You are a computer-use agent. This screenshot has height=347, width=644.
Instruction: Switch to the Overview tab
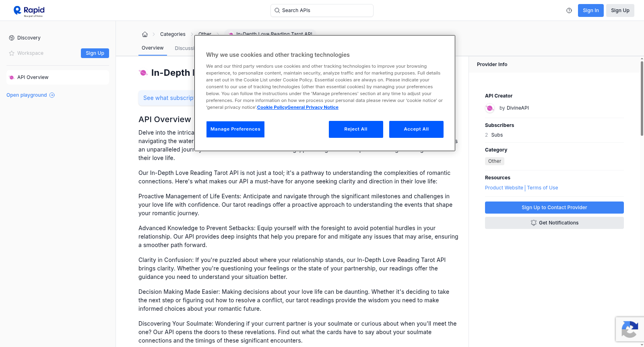coord(153,48)
